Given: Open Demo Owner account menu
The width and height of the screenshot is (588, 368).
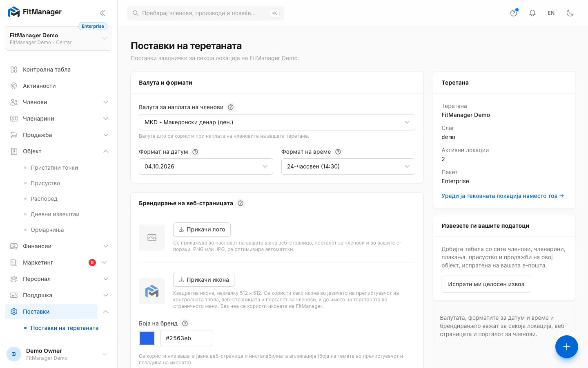Looking at the screenshot, I should pos(58,354).
